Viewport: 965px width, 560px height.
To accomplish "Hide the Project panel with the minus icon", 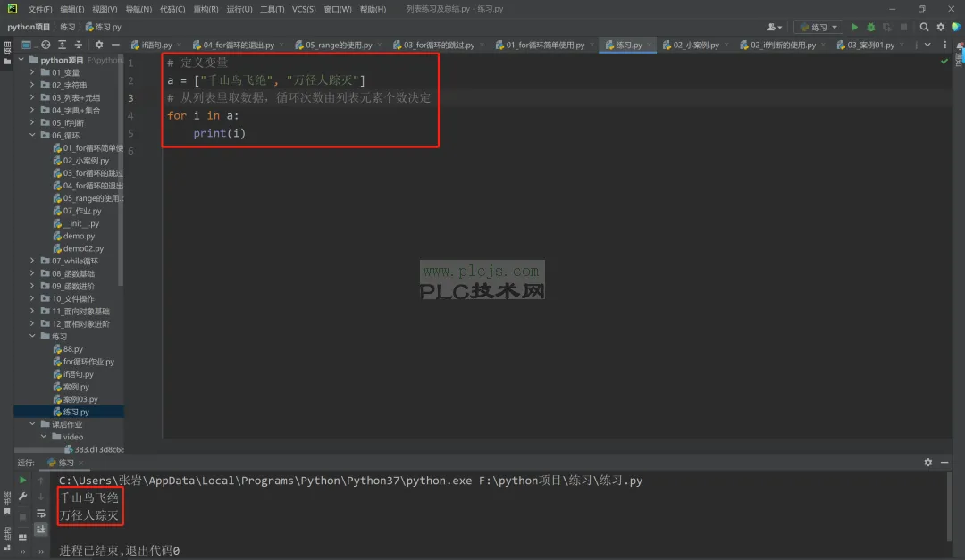I will [x=115, y=45].
